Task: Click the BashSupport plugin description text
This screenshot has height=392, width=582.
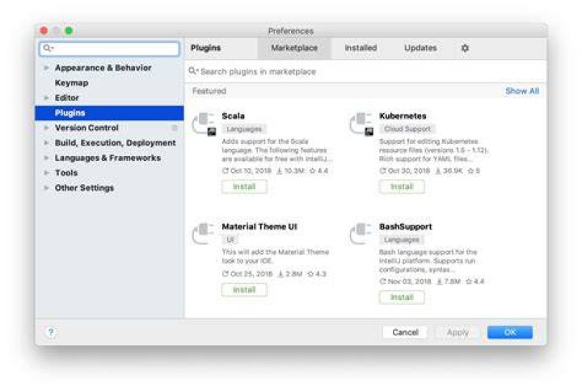Action: click(x=428, y=260)
